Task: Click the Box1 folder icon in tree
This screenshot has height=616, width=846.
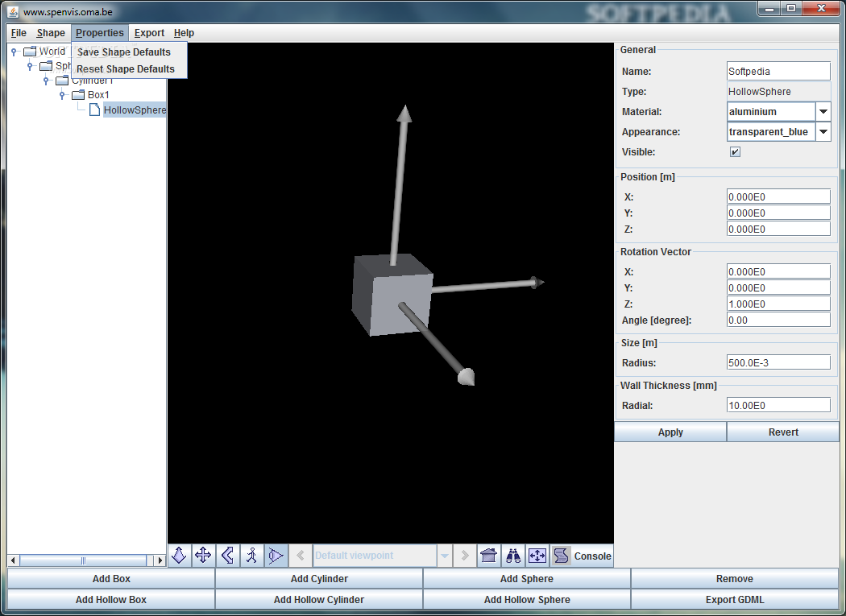Action: 78,95
